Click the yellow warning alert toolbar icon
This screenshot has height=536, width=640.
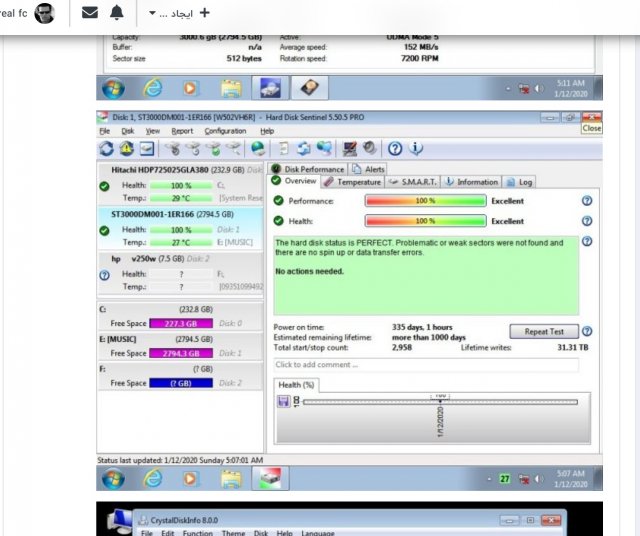click(x=127, y=149)
